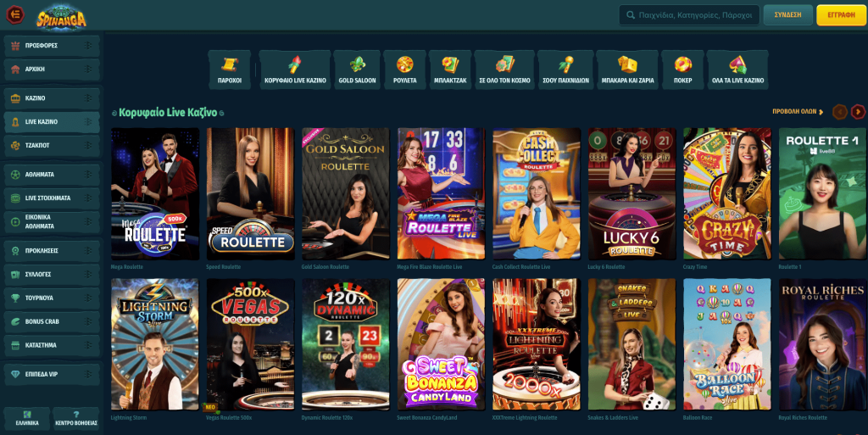The width and height of the screenshot is (868, 435).
Task: Expand ΤΟΥΡΝΟΥΑ menu arrow
Action: tap(88, 298)
